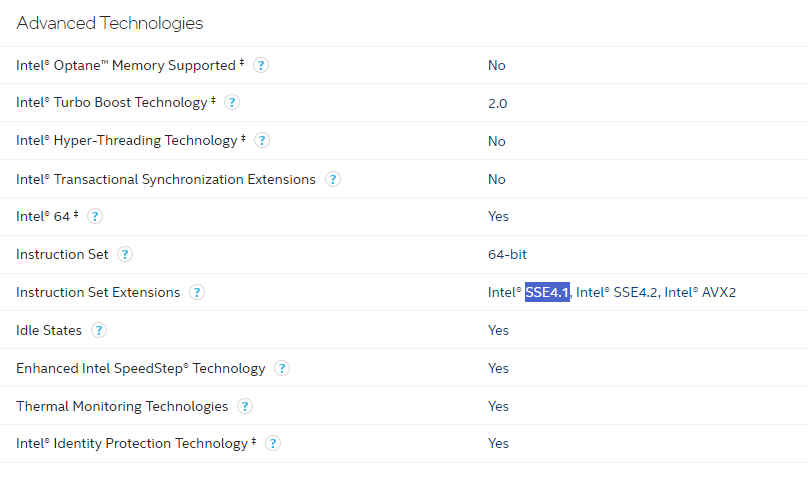Click the Intel Optane Memory Supported label

pyautogui.click(x=126, y=65)
